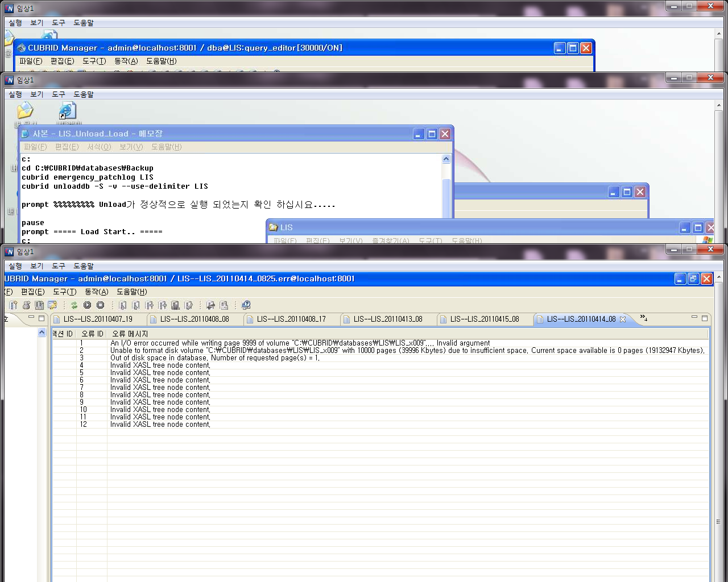
Task: Switch to tab LIS--LIS_20110408_17
Action: point(291,319)
